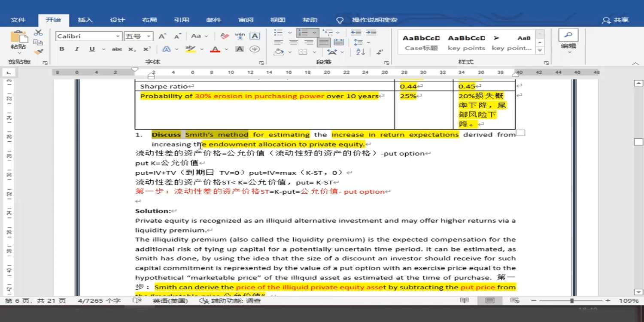Screen dimensions: 644x322
Task: Click the Clear All Formatting eraser icon
Action: coord(225,36)
